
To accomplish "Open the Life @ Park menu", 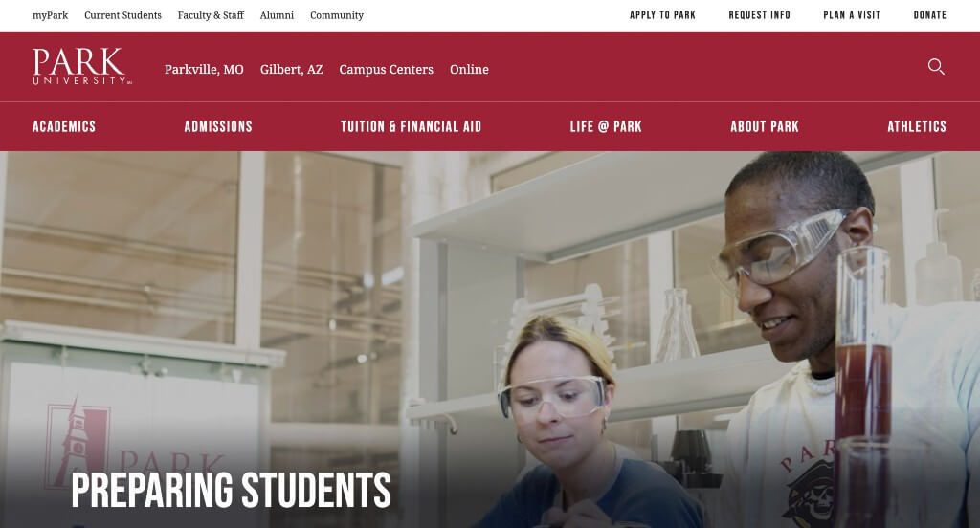I will [x=606, y=127].
